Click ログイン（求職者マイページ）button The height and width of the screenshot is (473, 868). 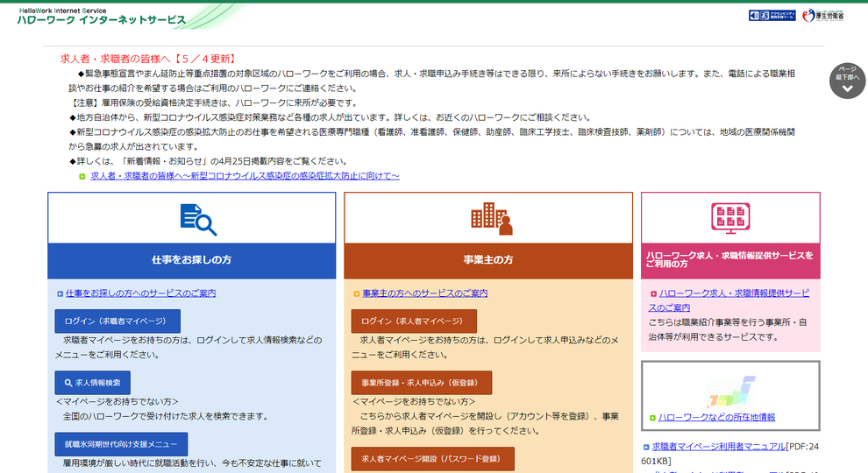coord(117,321)
